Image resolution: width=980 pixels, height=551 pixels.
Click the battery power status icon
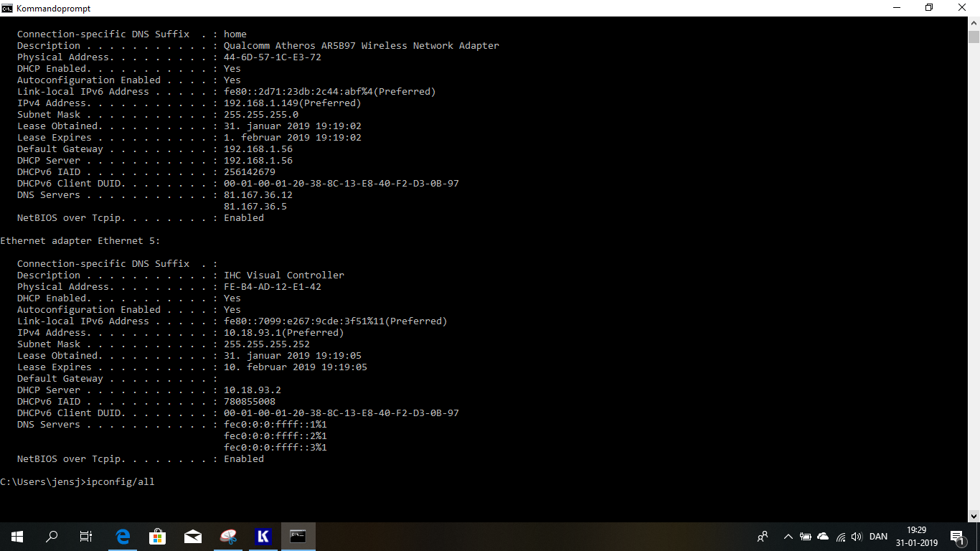805,537
